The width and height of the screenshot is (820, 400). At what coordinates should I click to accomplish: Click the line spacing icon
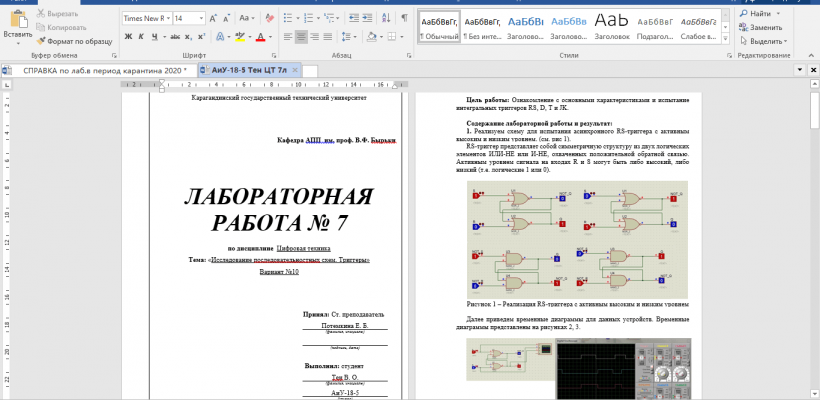346,37
